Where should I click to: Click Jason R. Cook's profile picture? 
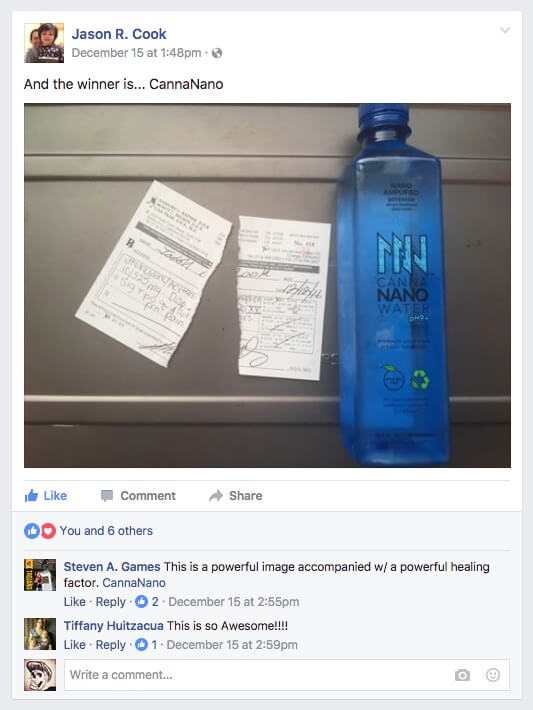(x=44, y=43)
